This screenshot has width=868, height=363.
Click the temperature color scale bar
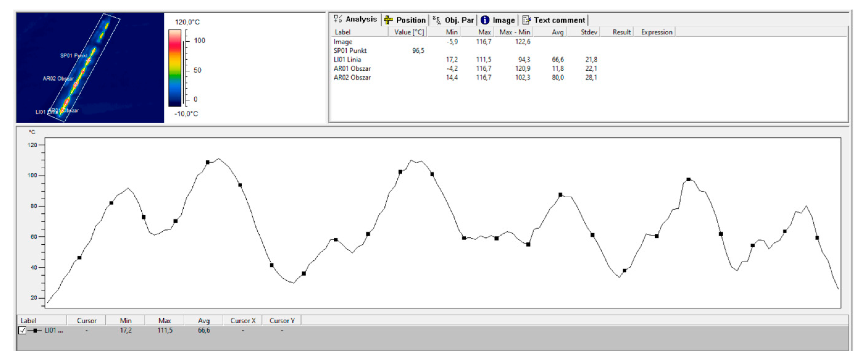click(175, 68)
